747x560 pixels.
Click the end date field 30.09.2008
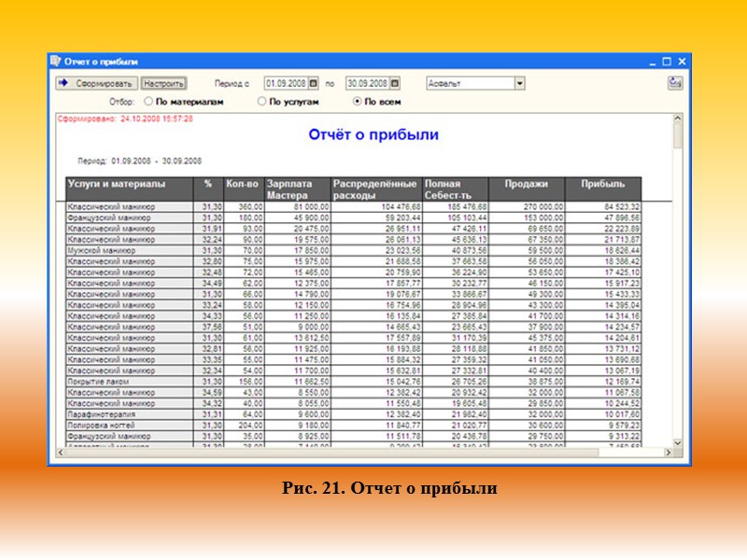[x=368, y=83]
